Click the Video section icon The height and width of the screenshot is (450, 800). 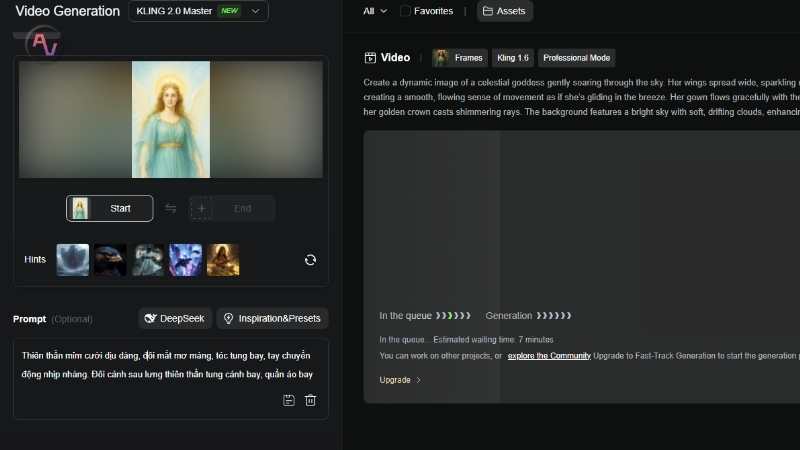tap(370, 58)
